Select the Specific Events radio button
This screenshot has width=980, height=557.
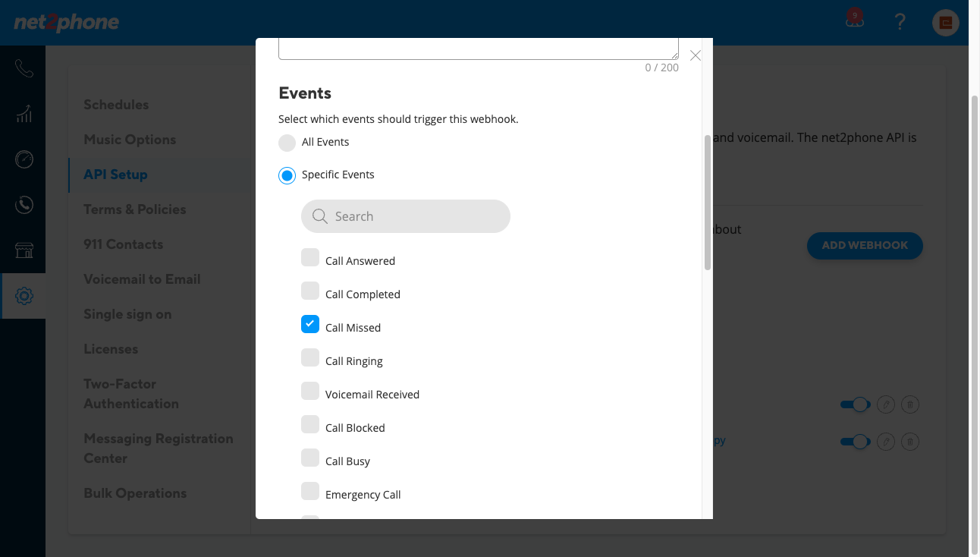(287, 175)
